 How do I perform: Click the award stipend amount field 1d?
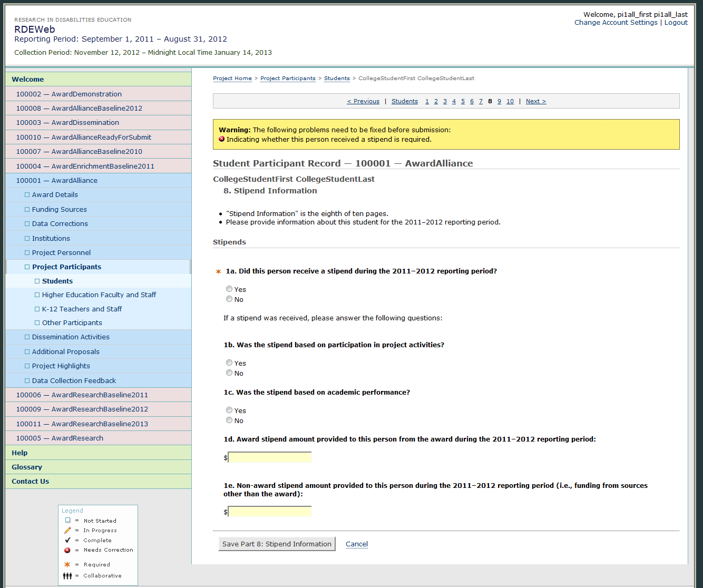pyautogui.click(x=270, y=457)
